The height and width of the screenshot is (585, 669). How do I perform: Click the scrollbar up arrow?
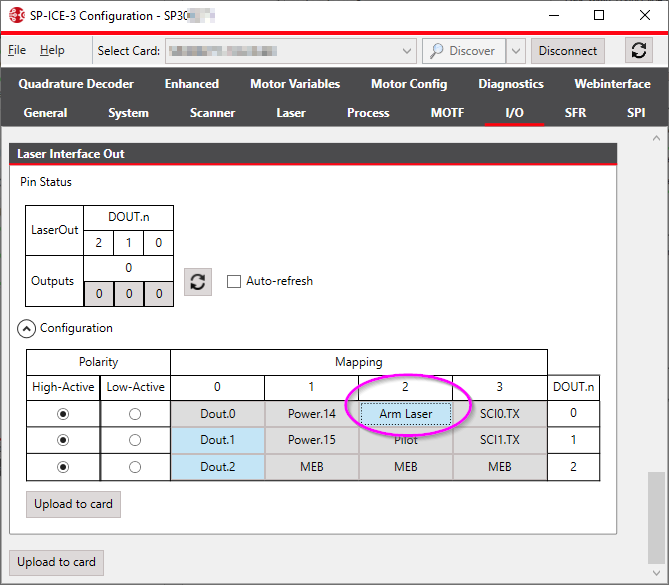[656, 138]
